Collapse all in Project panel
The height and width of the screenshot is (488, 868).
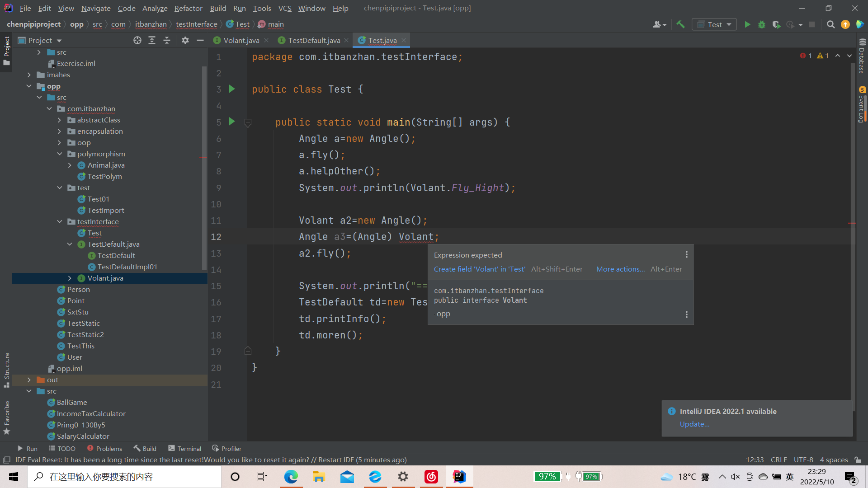click(x=167, y=40)
